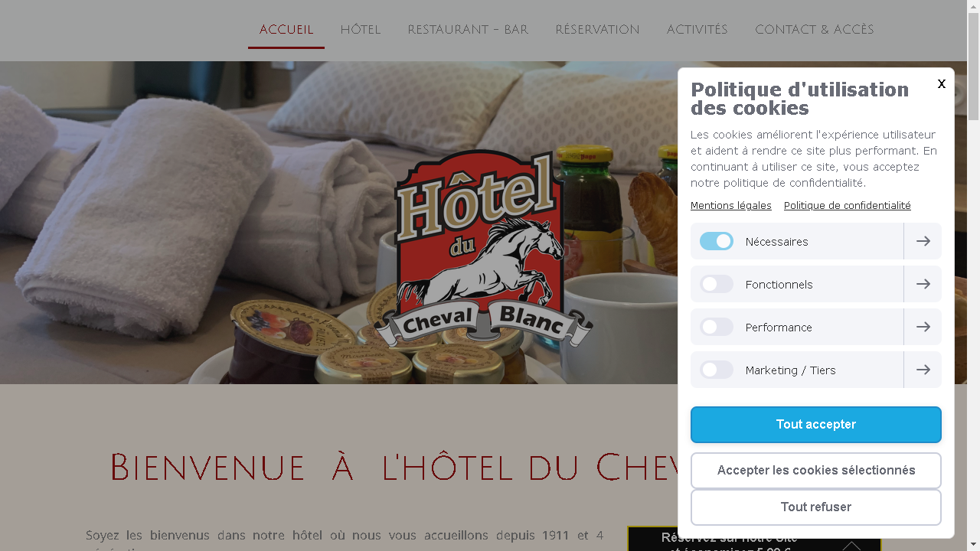Visit the Activités page
980x551 pixels.
pos(697,30)
